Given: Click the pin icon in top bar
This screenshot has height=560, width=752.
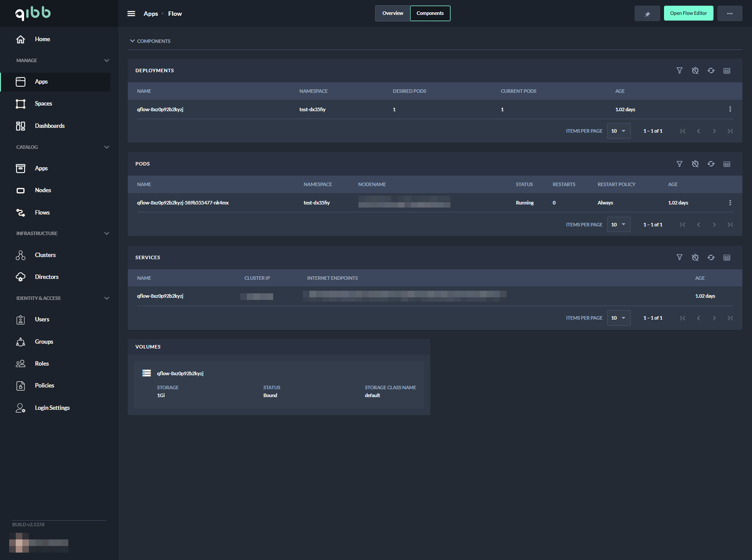Looking at the screenshot, I should click(x=647, y=14).
